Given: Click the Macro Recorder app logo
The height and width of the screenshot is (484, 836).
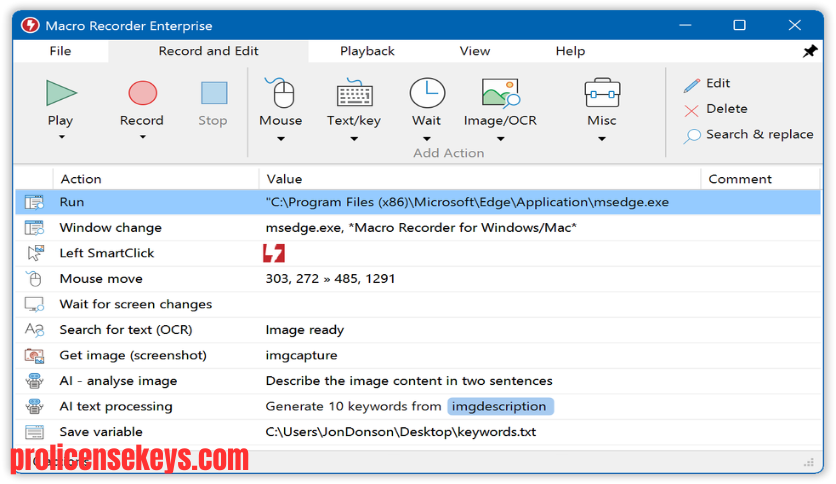Looking at the screenshot, I should [x=30, y=25].
